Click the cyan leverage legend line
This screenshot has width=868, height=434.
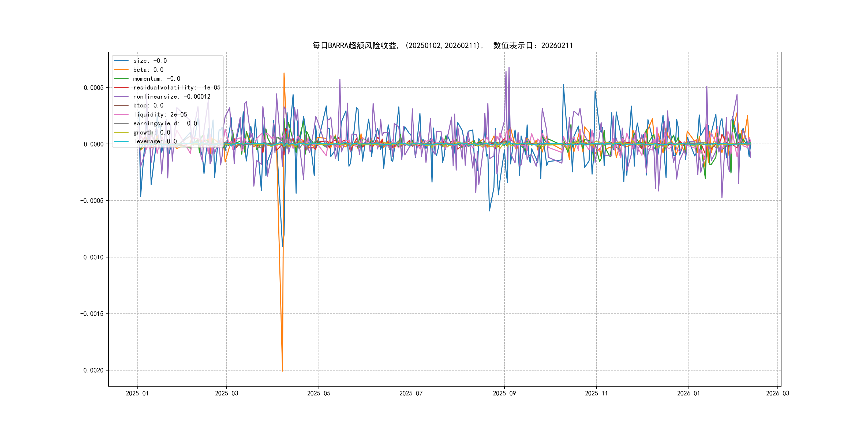121,141
